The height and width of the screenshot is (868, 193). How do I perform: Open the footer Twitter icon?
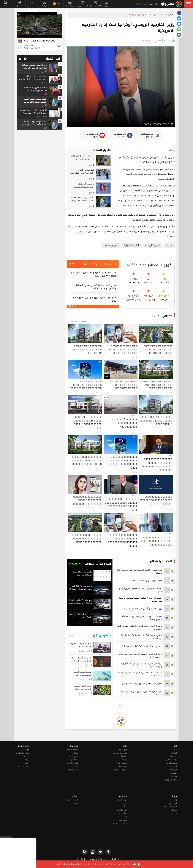point(100,852)
